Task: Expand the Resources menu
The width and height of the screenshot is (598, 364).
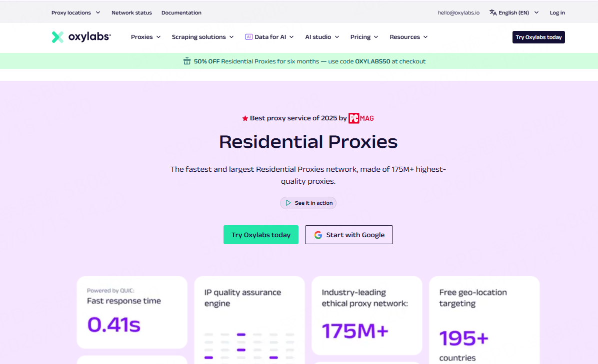Action: click(x=408, y=37)
